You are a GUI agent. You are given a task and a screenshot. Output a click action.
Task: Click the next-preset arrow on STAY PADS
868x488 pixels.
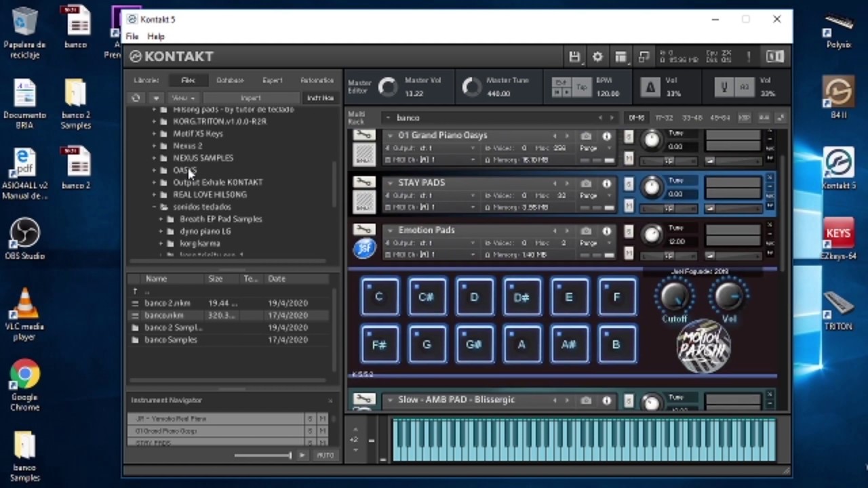tap(567, 183)
